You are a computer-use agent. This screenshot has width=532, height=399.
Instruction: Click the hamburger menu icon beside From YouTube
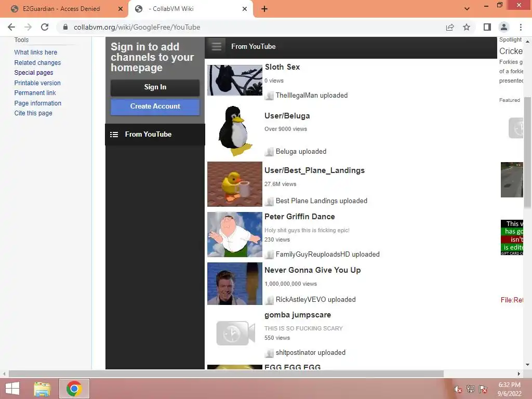[217, 46]
